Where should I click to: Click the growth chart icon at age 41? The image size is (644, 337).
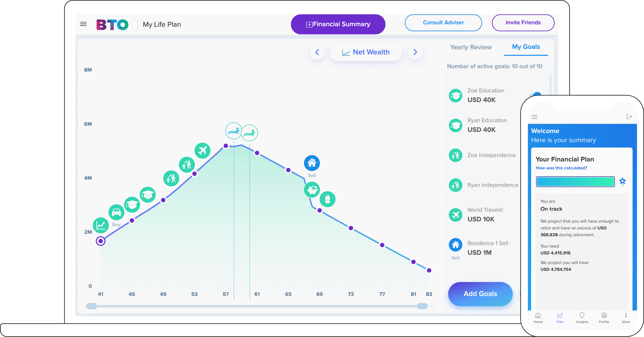(x=101, y=225)
